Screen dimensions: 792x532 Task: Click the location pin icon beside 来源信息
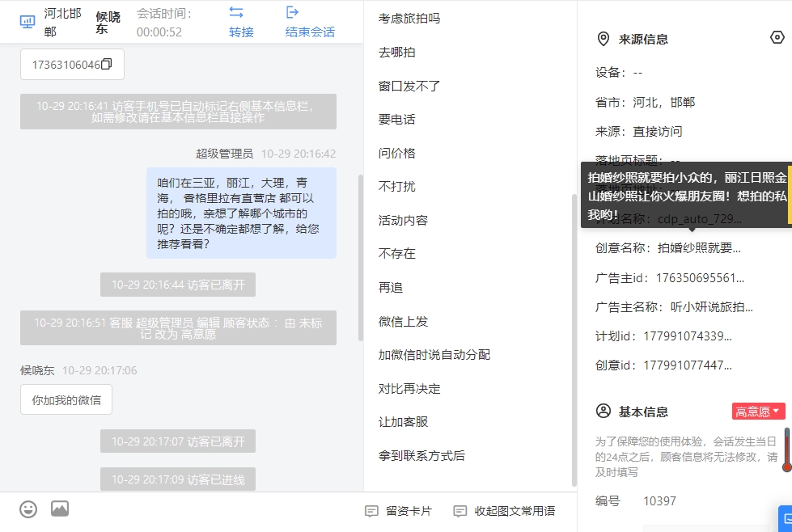[603, 39]
